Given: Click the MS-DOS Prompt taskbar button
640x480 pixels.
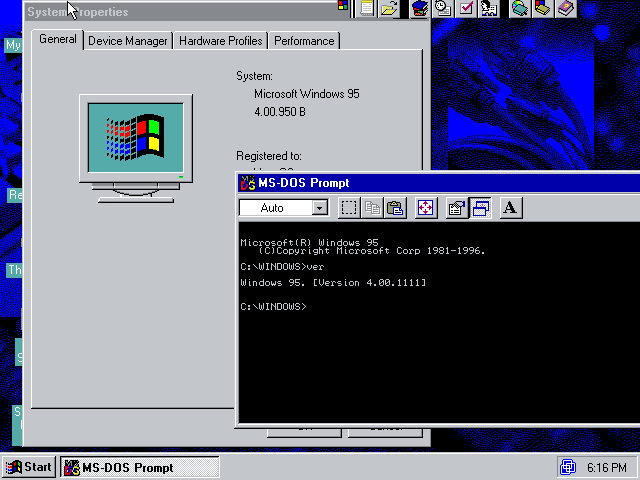Looking at the screenshot, I should click(140, 467).
